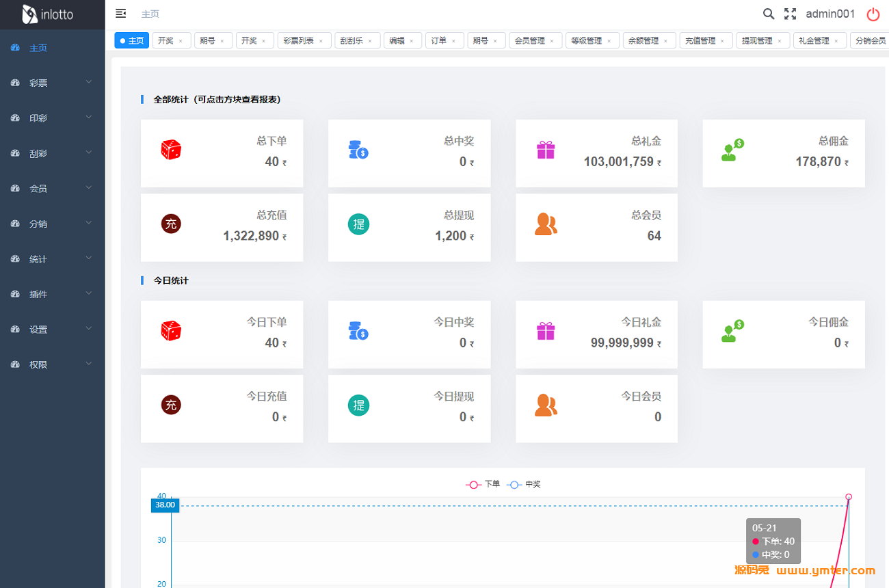Click the pink gift icon in 今日礼金 card

pyautogui.click(x=546, y=331)
